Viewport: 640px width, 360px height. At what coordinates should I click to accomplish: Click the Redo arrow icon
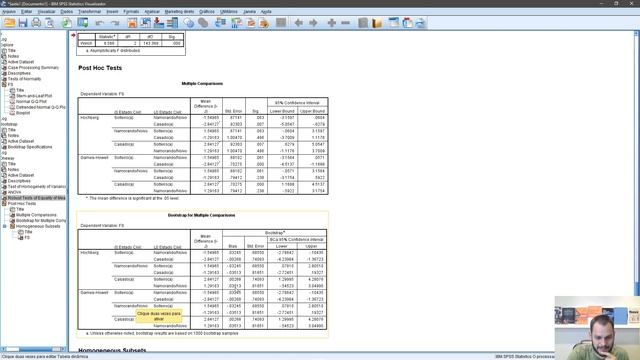[115, 23]
